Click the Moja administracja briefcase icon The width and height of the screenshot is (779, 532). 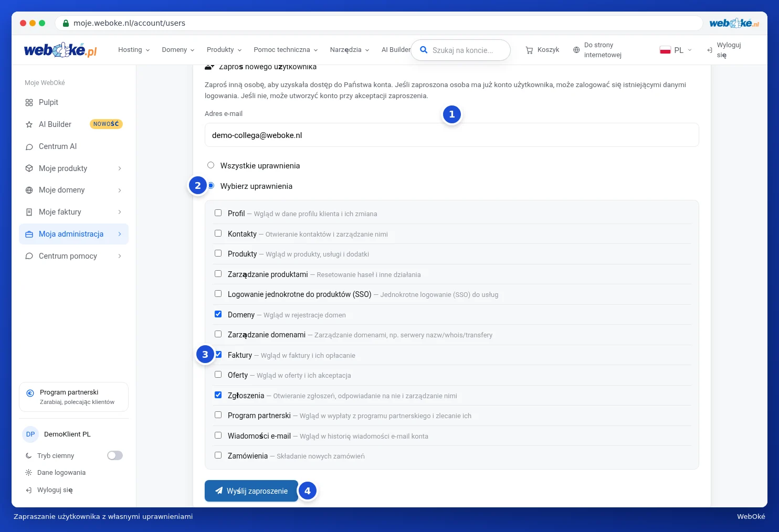[29, 234]
